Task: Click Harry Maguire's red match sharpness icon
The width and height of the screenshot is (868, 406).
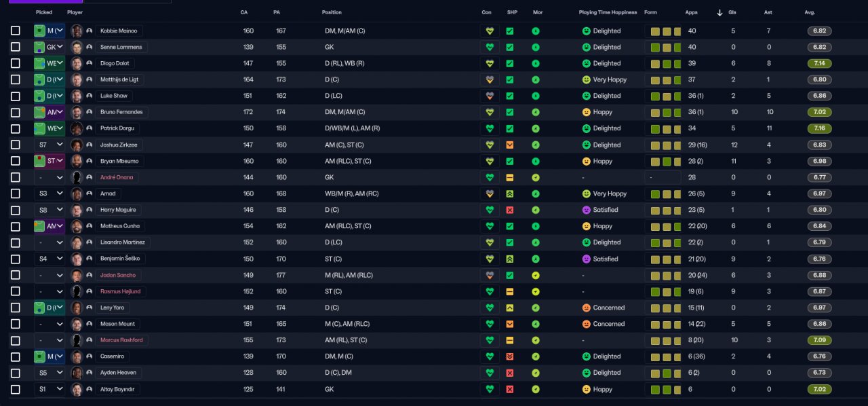Action: pos(510,210)
